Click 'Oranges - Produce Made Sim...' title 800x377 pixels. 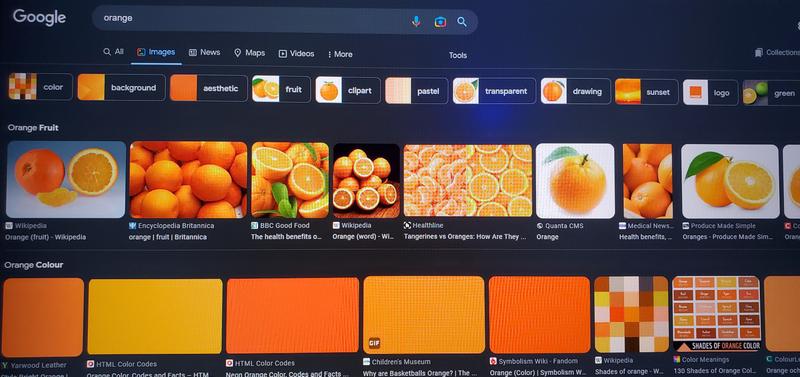(728, 237)
